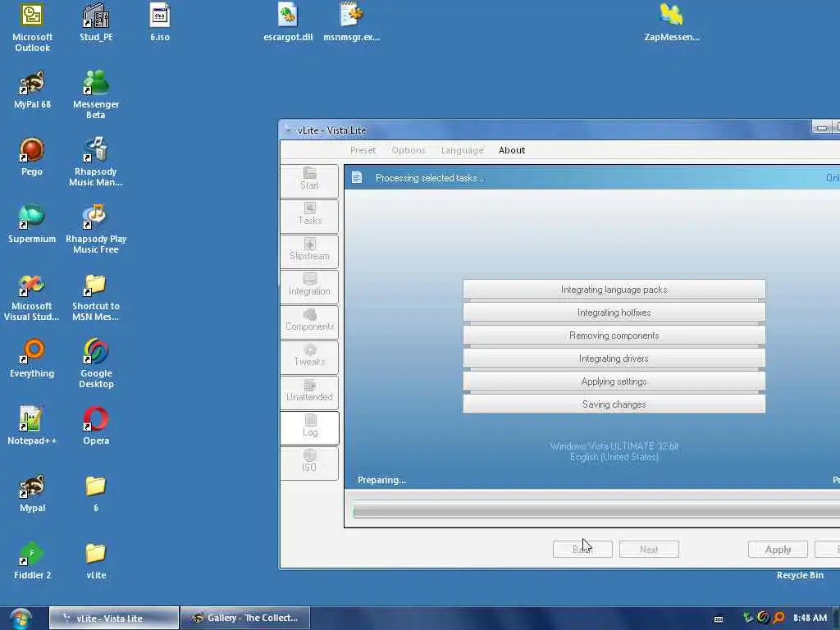Click the Windows Vista ULTIMATE 32-bit text
Image resolution: width=840 pixels, height=630 pixels.
point(614,445)
